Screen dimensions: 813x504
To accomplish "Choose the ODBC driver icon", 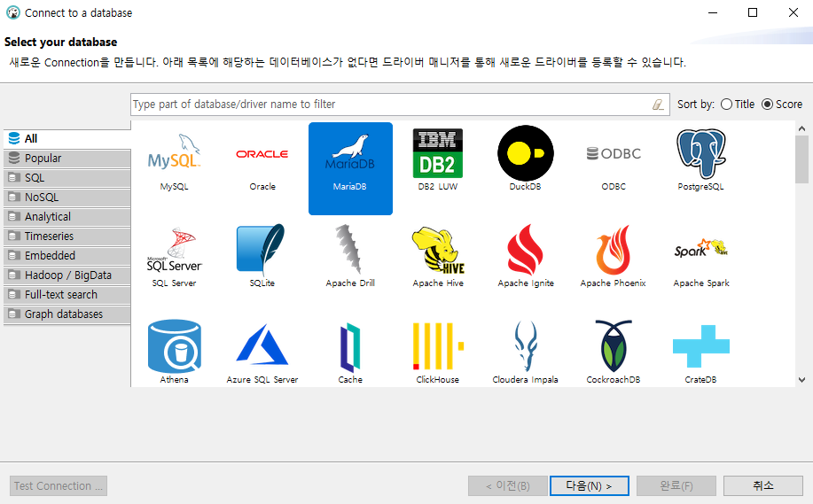I will tap(614, 154).
